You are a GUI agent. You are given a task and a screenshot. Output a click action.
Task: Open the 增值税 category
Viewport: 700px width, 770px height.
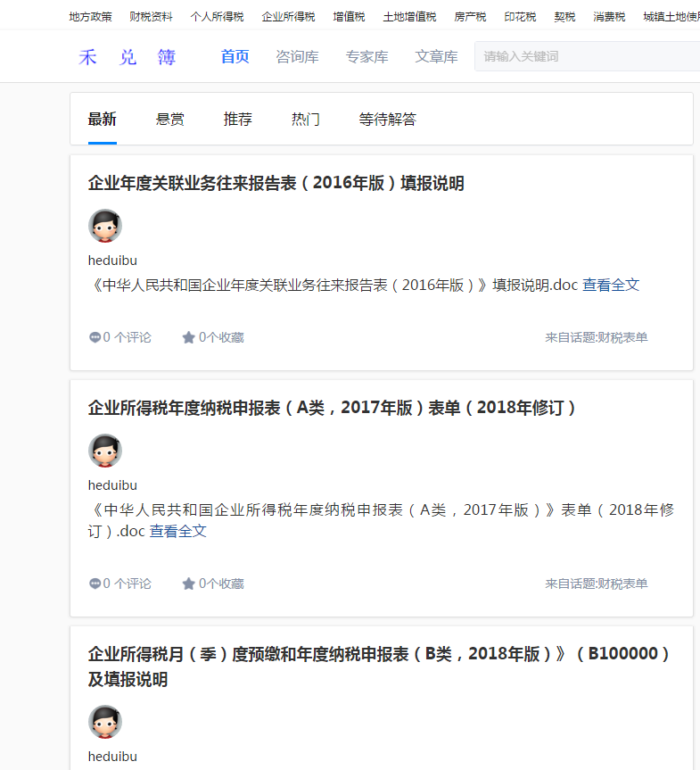pyautogui.click(x=349, y=17)
